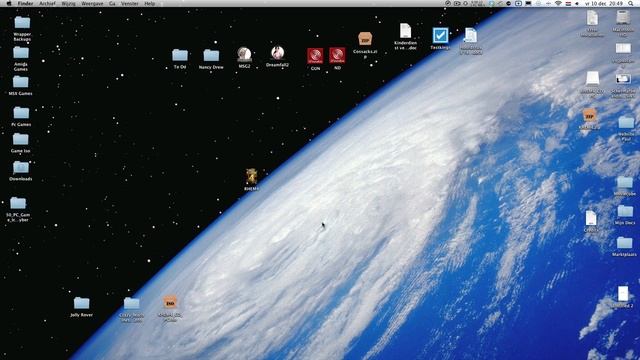The height and width of the screenshot is (360, 640).
Task: Select the 50_PC_Game folder
Action: coord(18,203)
